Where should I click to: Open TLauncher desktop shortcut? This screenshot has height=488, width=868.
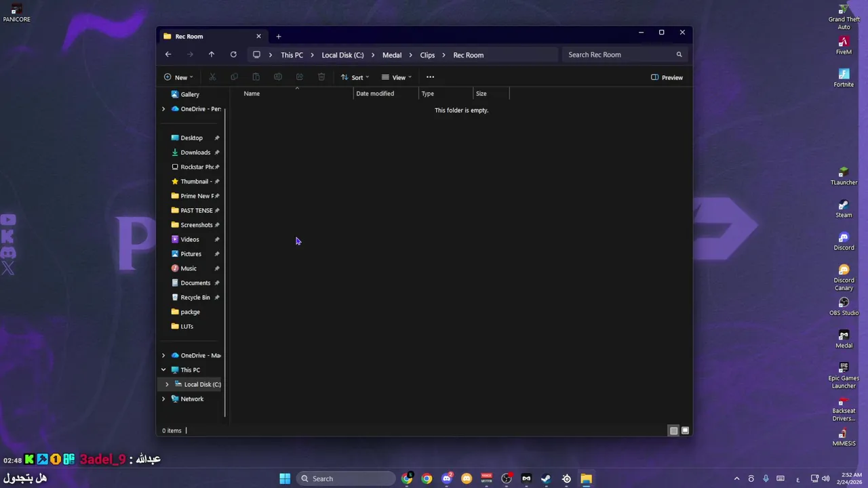[x=844, y=176]
